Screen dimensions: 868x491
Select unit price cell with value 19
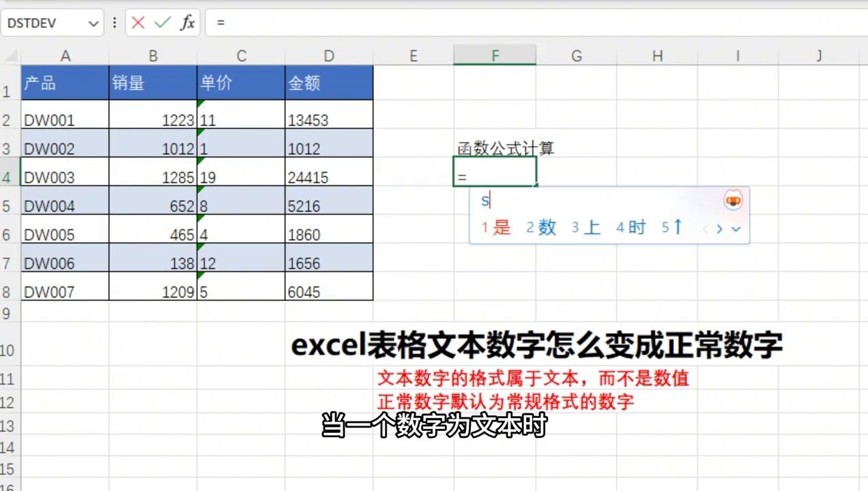tap(241, 172)
